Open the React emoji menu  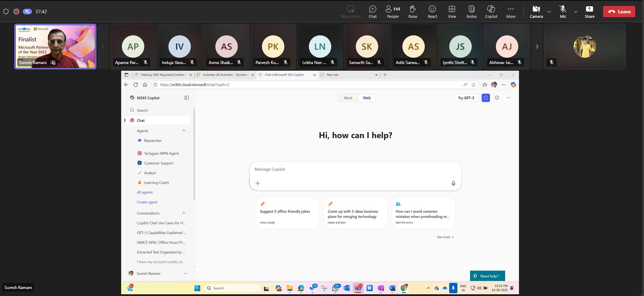[432, 12]
